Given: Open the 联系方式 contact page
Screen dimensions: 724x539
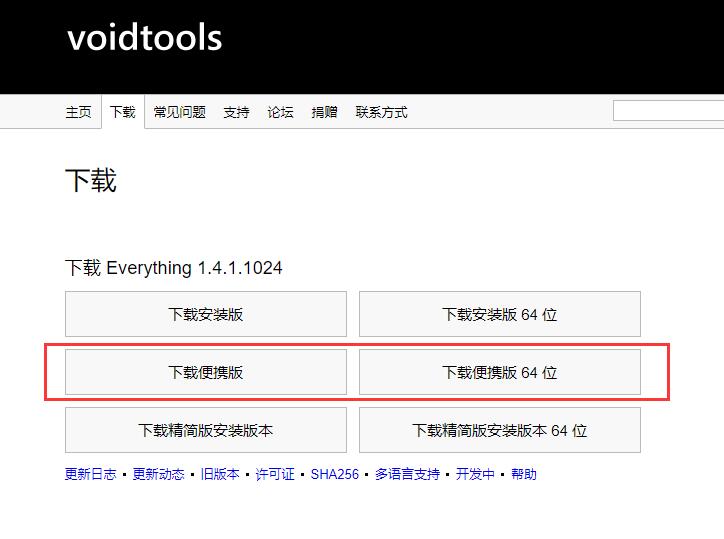Looking at the screenshot, I should (x=381, y=112).
